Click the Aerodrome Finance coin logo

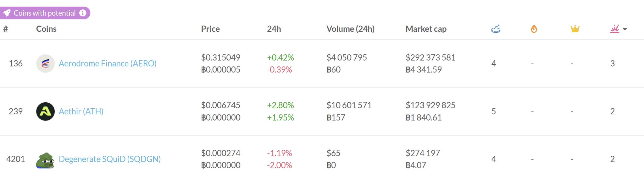45,63
